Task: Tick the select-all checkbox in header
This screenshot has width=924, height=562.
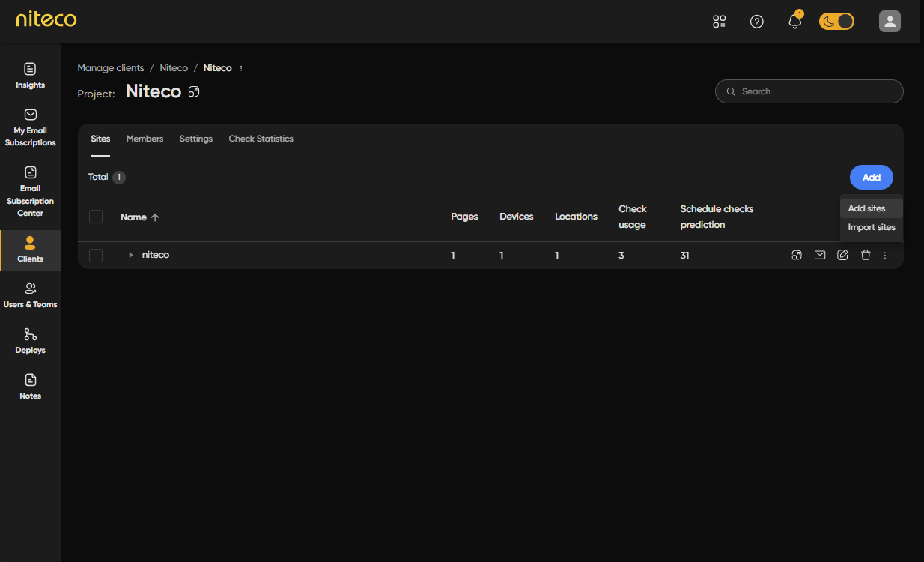Action: (96, 217)
